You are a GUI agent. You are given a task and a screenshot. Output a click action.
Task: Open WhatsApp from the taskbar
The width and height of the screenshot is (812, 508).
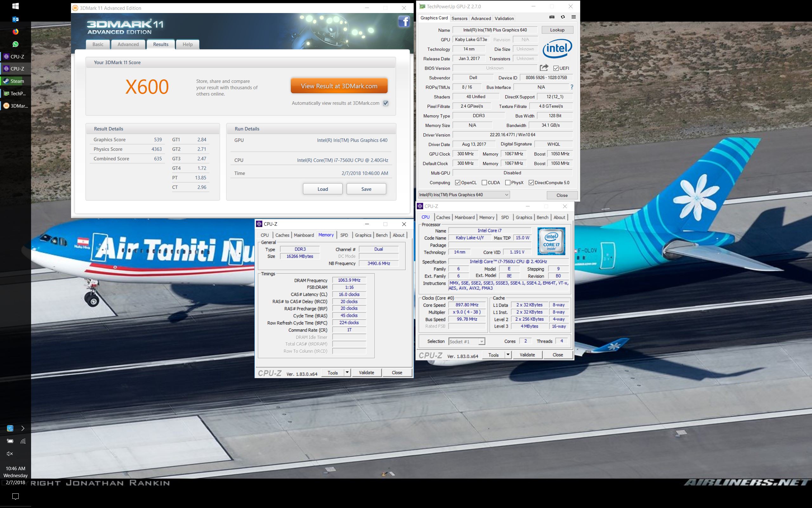[x=16, y=44]
